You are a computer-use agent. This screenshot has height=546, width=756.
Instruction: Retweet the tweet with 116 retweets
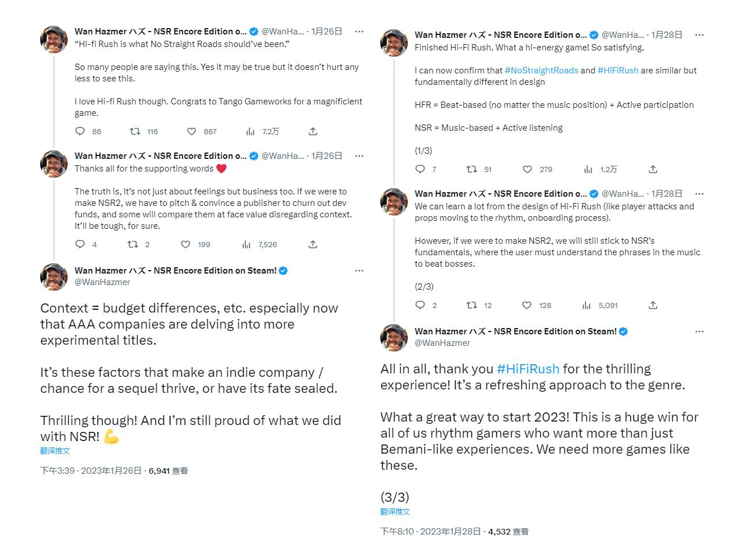pos(135,131)
